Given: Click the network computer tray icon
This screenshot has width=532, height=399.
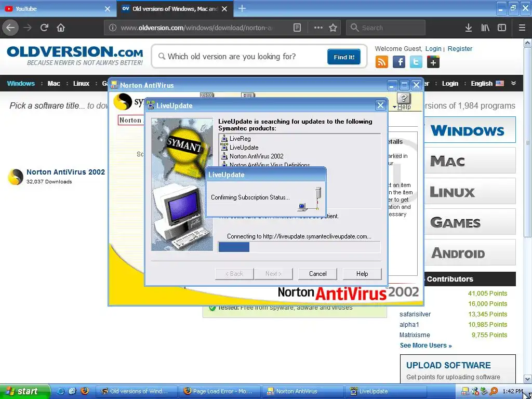Looking at the screenshot, I should [465, 391].
